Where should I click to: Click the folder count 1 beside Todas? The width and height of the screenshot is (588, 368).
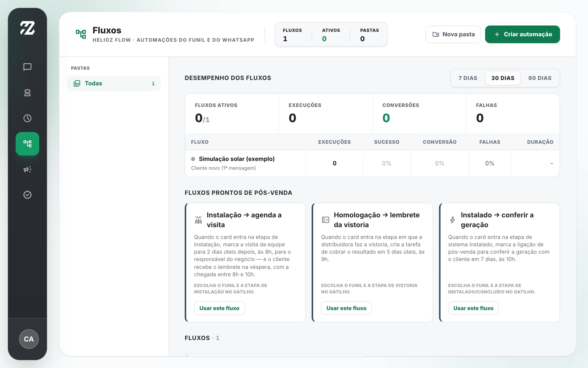tap(153, 84)
